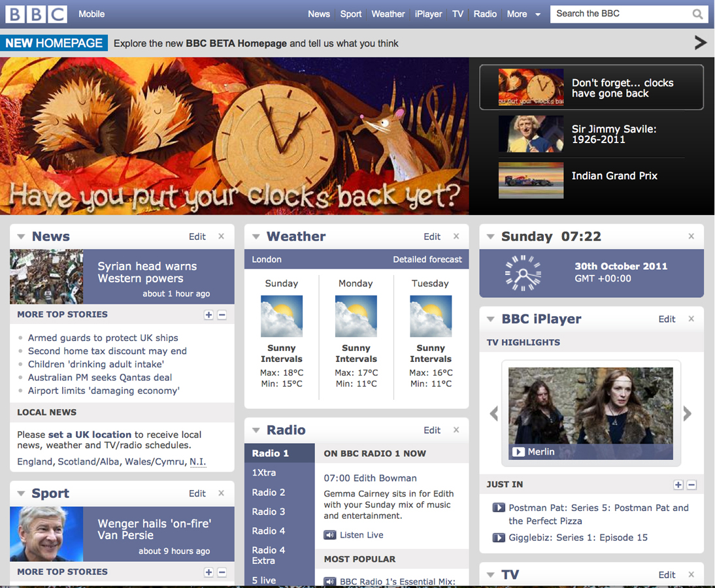
Task: Click the search magnifier icon
Action: point(697,14)
